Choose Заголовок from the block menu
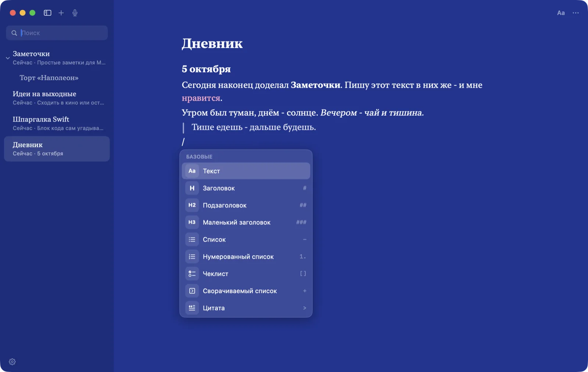The width and height of the screenshot is (588, 372). point(246,188)
